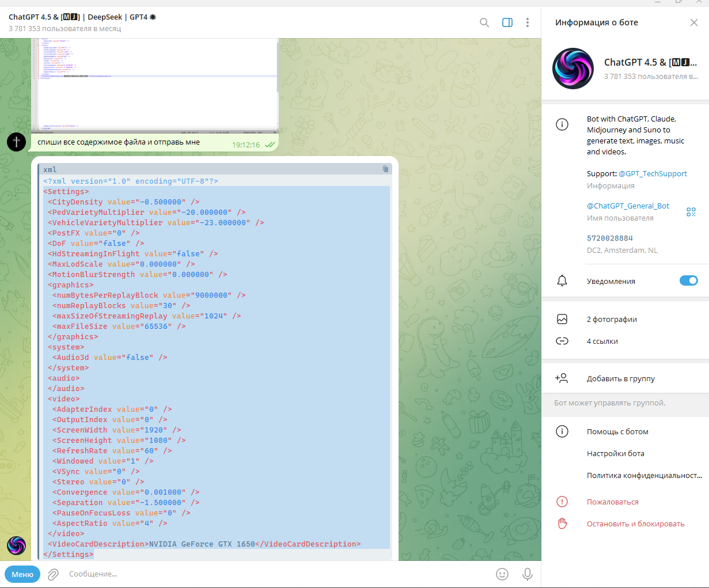Toggle the right info sidebar panel icon
Image resolution: width=709 pixels, height=588 pixels.
click(x=507, y=22)
